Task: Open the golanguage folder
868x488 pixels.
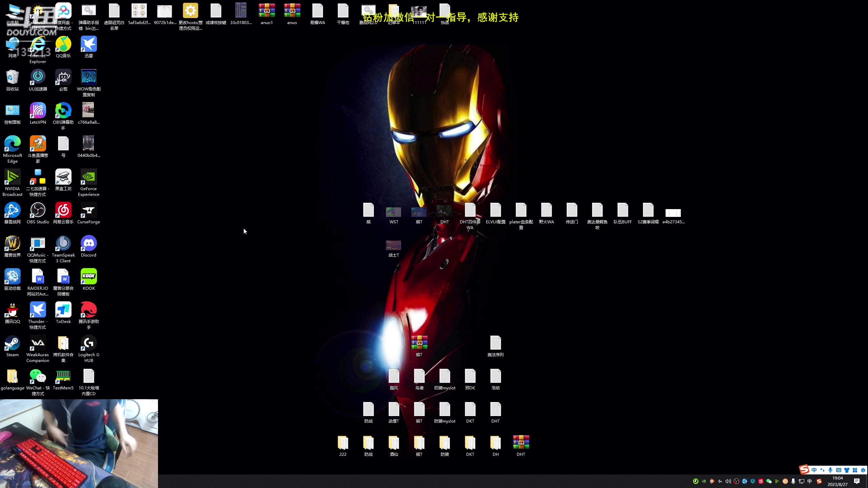Action: (13, 380)
